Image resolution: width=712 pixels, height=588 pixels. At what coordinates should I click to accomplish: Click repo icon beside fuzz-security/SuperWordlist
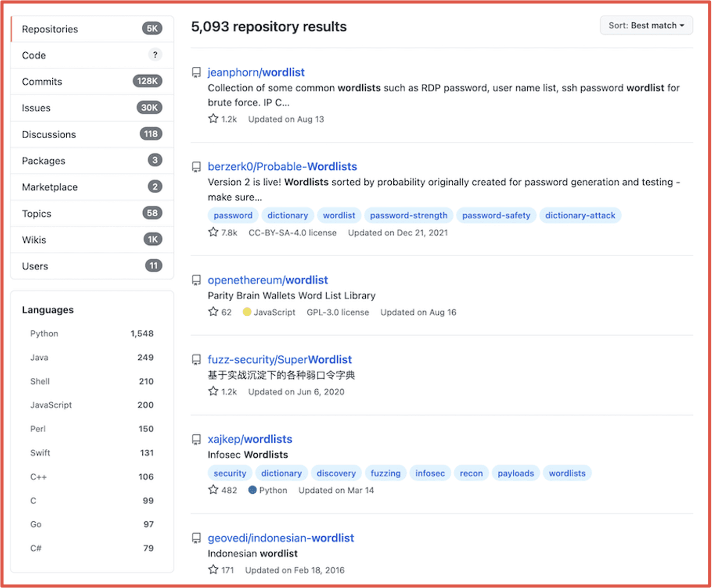[196, 360]
